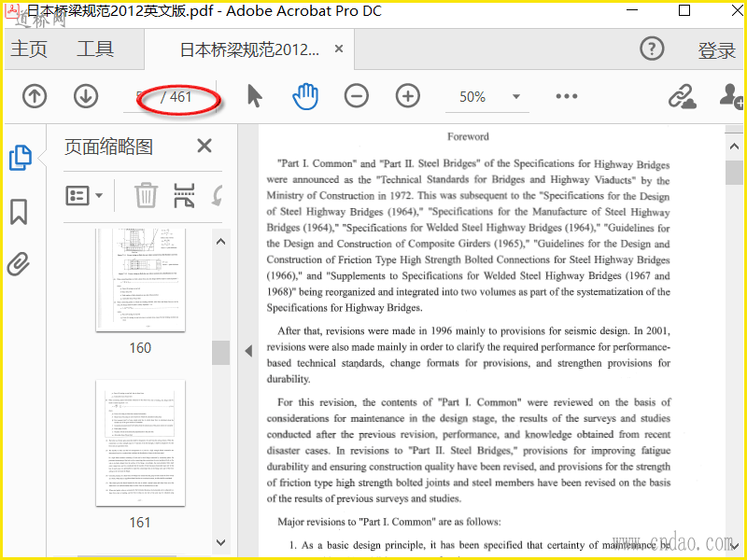Switch to the 主页 tab

tap(29, 49)
